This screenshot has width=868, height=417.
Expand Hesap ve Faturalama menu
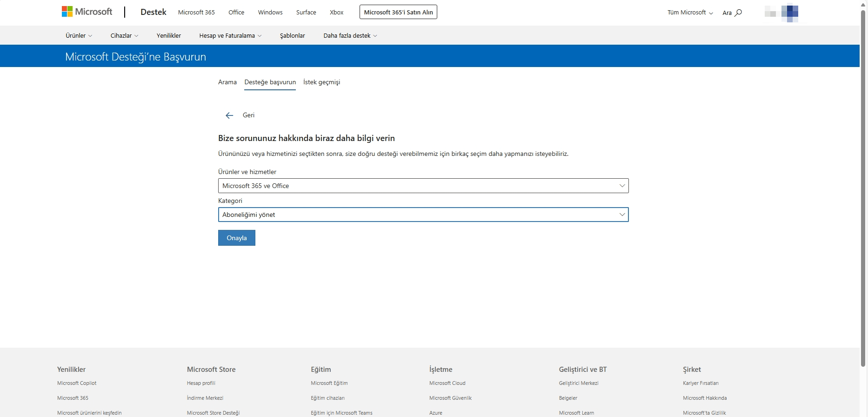tap(230, 35)
